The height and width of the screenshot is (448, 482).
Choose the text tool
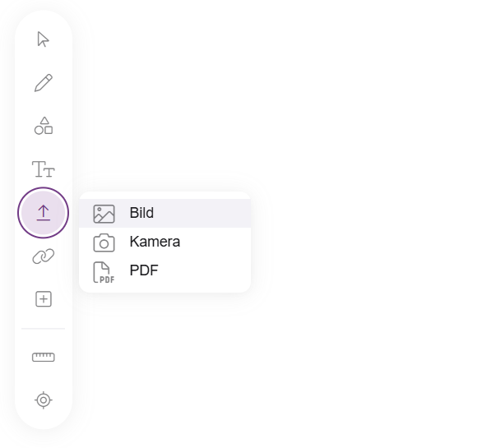pyautogui.click(x=44, y=169)
